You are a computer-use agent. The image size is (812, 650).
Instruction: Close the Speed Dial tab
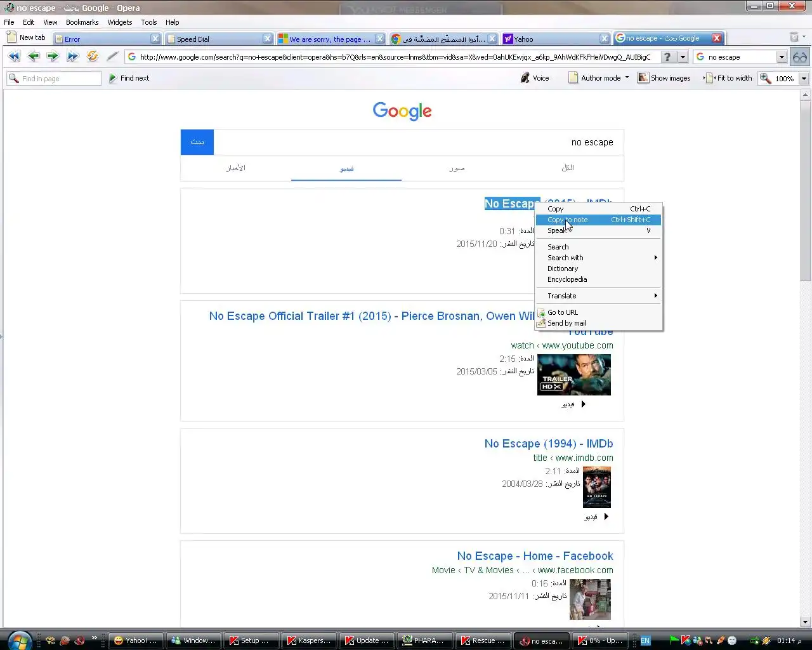(x=268, y=39)
